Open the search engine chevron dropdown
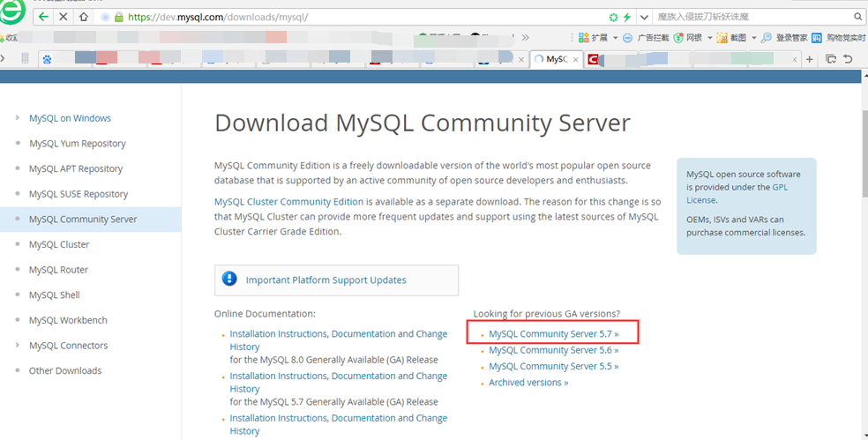The width and height of the screenshot is (868, 440). 644,17
